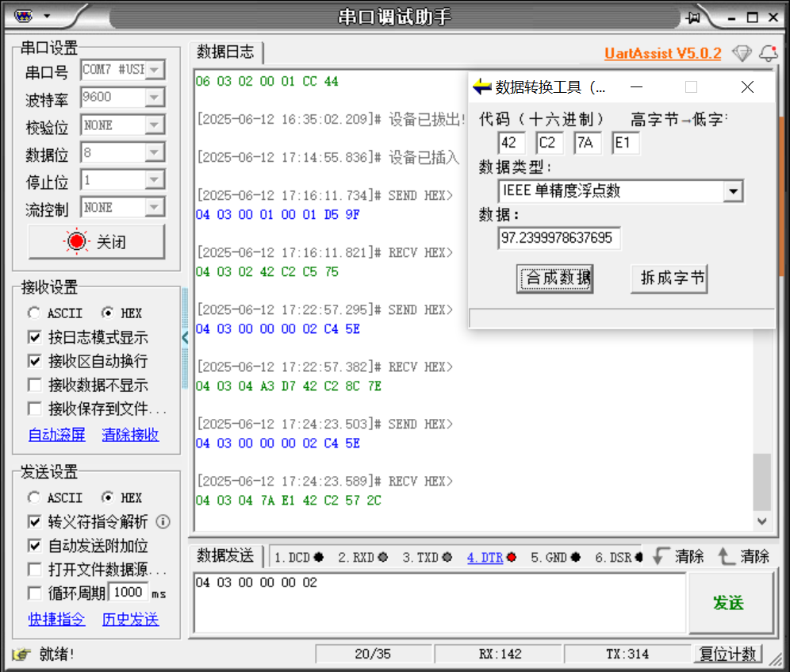Click the first hex byte field 42
The image size is (790, 672).
(x=512, y=143)
